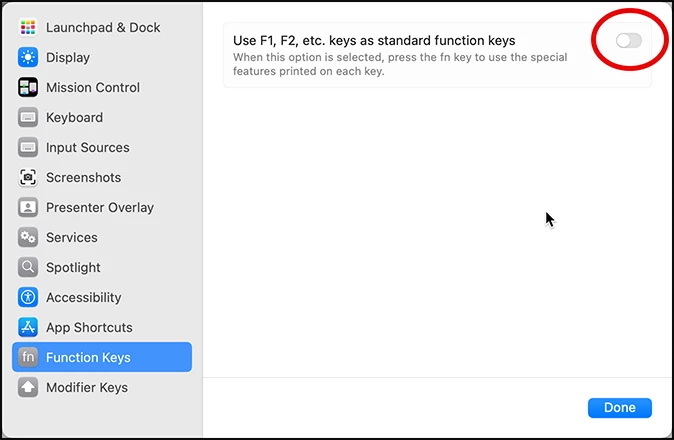Enable standard function keys toggle switch
Image resolution: width=674 pixels, height=440 pixels.
point(628,40)
